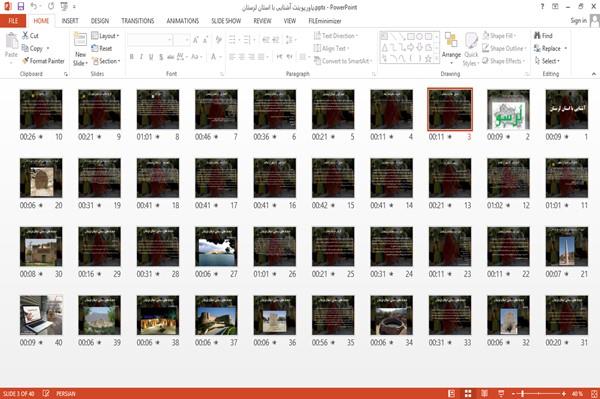Toggle Slide Sorter view button in status bar

click(468, 394)
